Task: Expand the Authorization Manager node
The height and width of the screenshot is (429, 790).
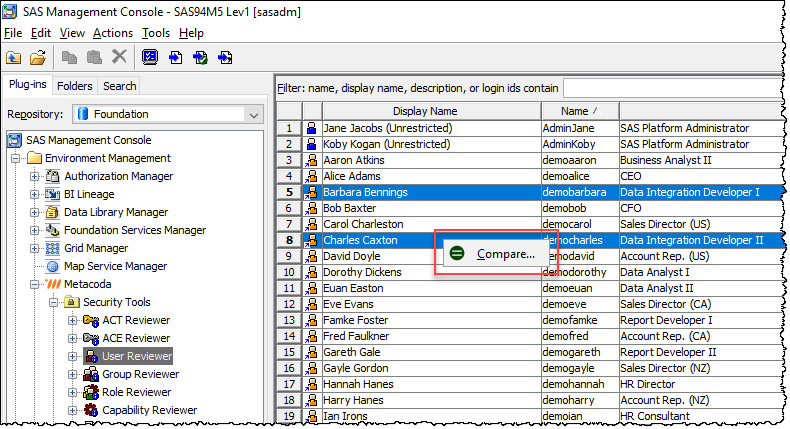Action: (x=34, y=176)
